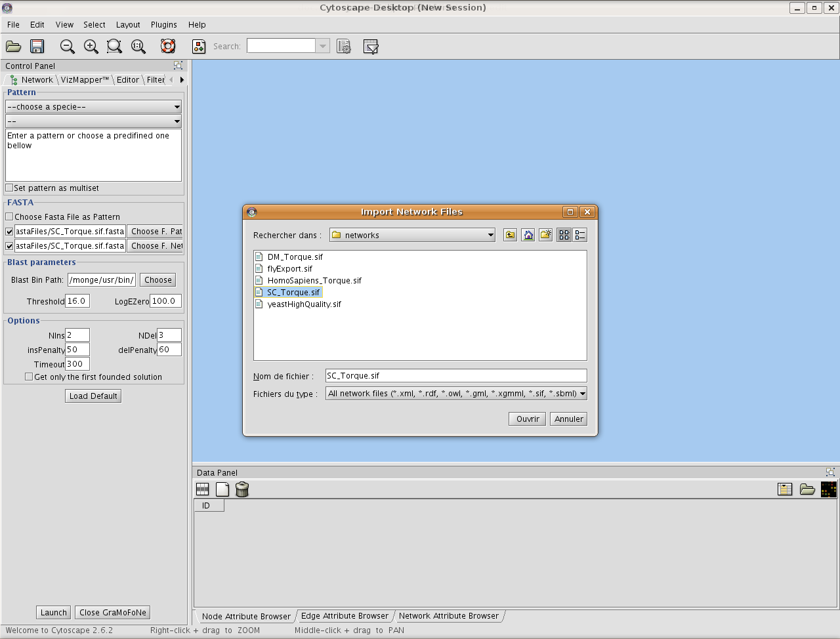The image size is (840, 639).
Task: Click the Launch button
Action: 53,612
